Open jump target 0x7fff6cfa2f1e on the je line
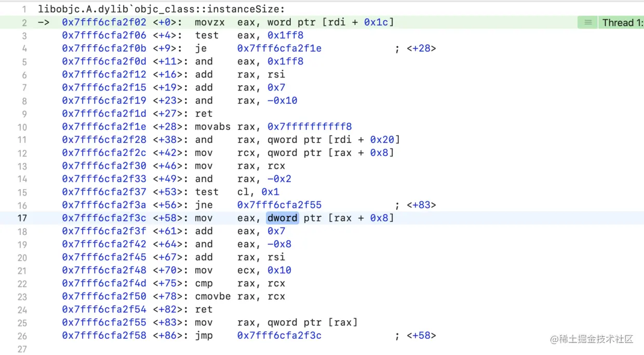The width and height of the screenshot is (644, 355). (x=279, y=48)
